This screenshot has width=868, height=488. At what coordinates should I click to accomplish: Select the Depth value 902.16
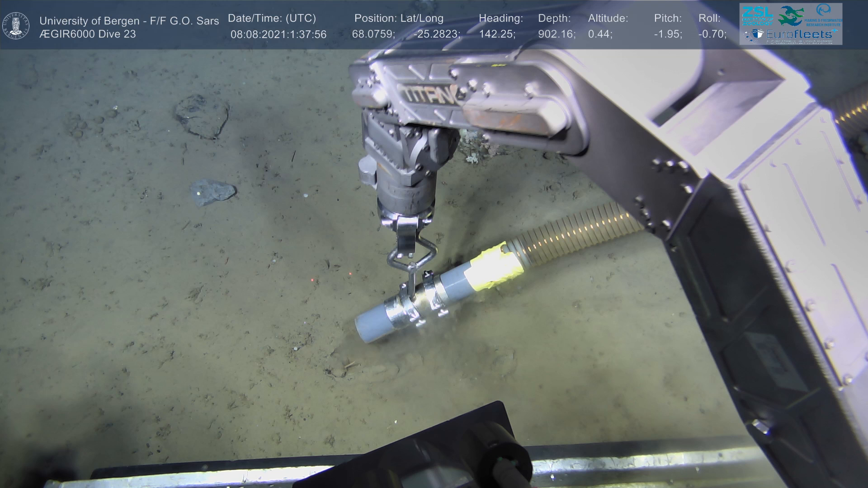click(557, 34)
